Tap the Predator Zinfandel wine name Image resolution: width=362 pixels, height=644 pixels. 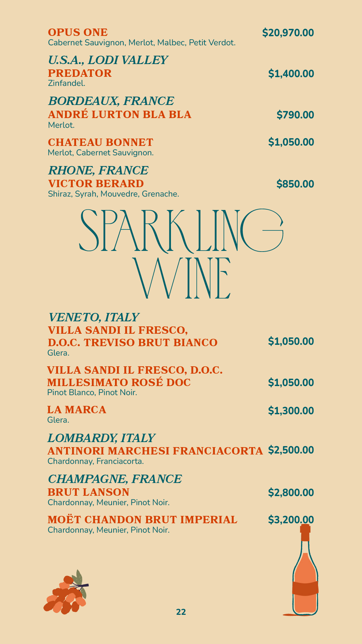tap(80, 73)
